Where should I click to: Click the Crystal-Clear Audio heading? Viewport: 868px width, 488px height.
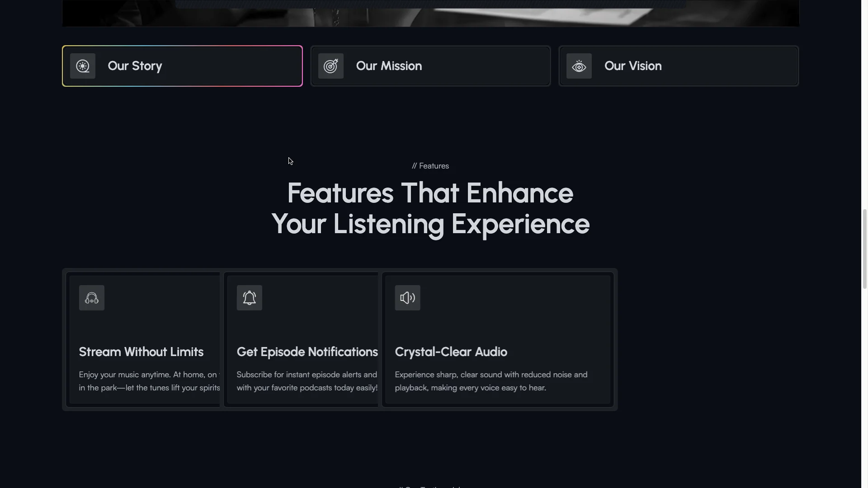pyautogui.click(x=451, y=352)
